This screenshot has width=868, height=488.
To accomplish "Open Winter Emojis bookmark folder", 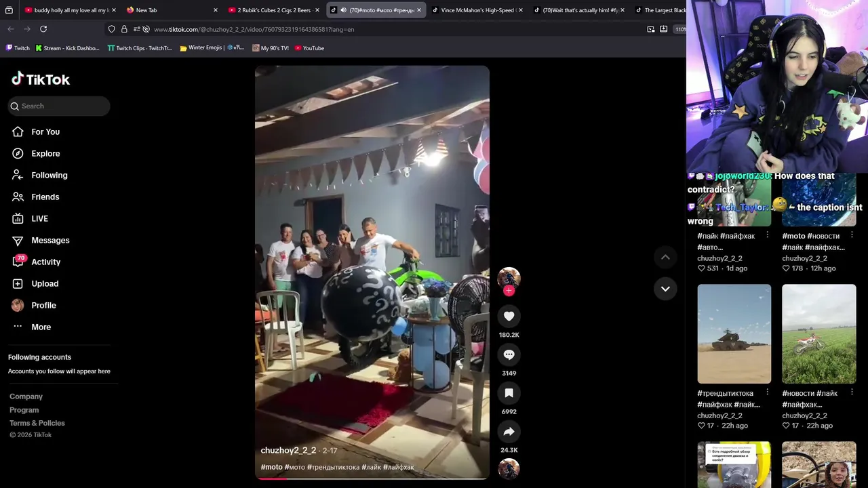I will point(212,48).
